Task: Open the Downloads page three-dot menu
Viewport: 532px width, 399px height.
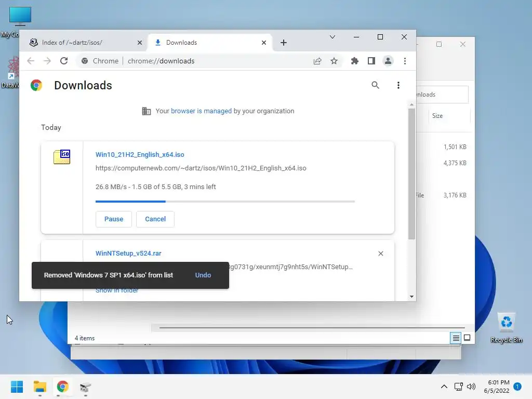Action: (x=398, y=85)
